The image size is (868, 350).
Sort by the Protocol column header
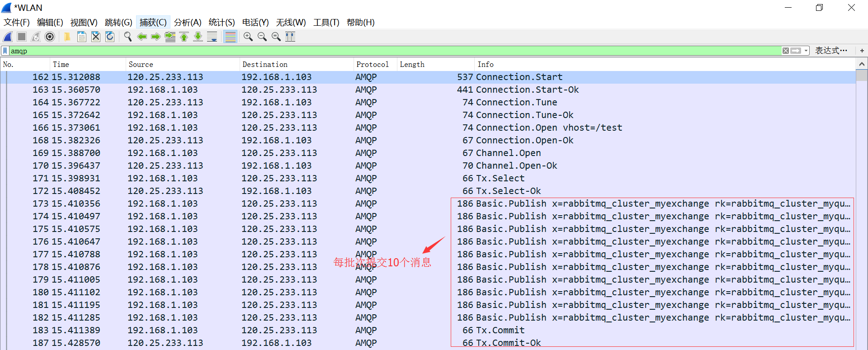pos(372,64)
